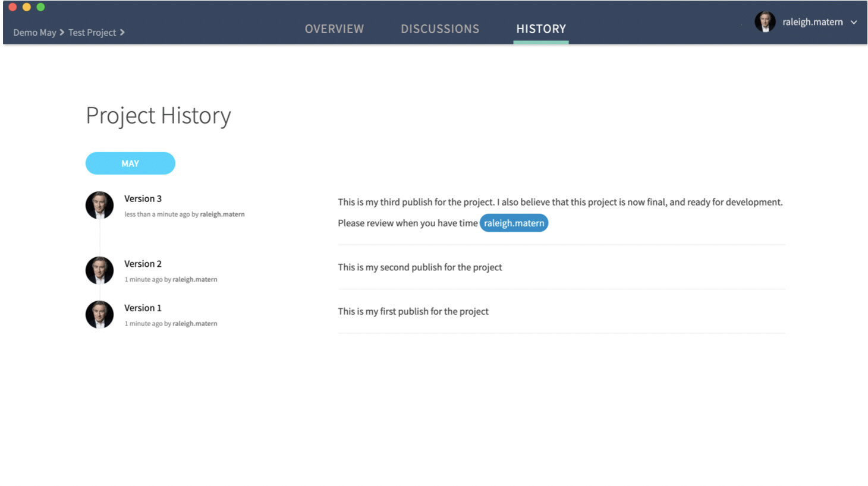Switch to the Overview tab
The height and width of the screenshot is (486, 868).
(334, 29)
